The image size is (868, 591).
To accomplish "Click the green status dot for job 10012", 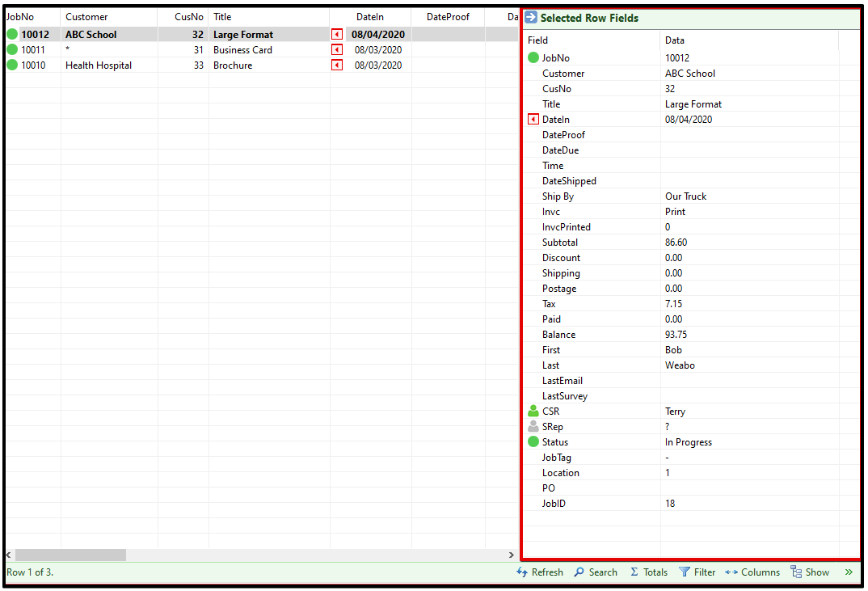I will pyautogui.click(x=12, y=34).
